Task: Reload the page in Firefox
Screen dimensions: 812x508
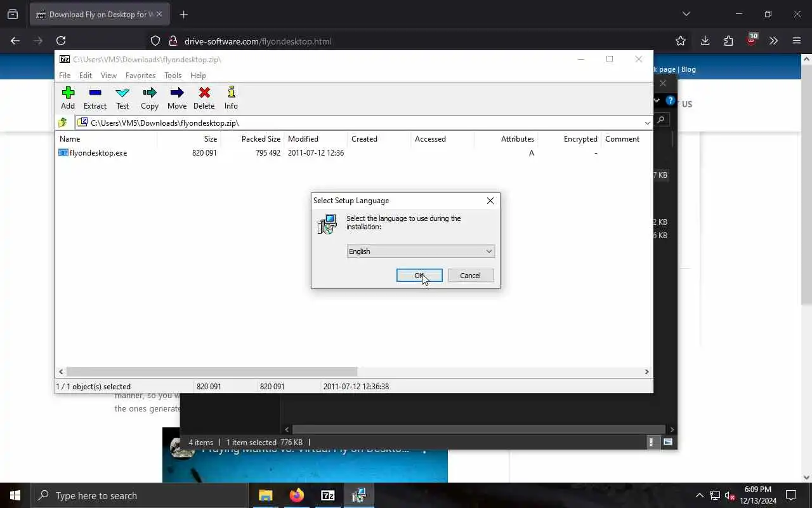Action: (61, 41)
